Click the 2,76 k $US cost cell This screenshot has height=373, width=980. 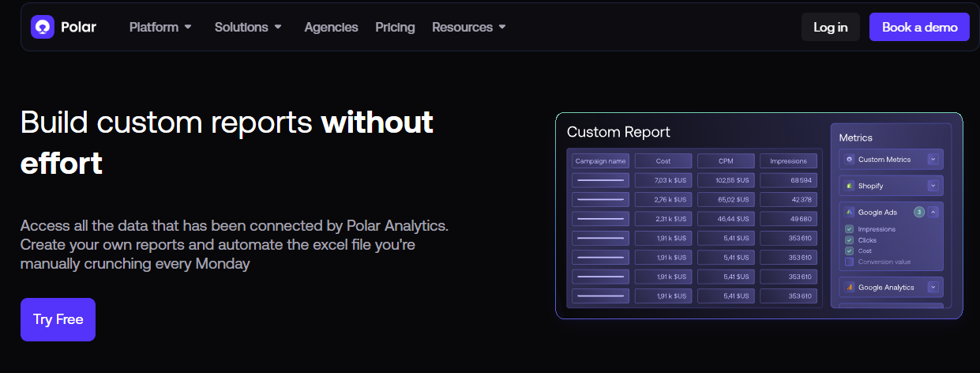pos(663,199)
